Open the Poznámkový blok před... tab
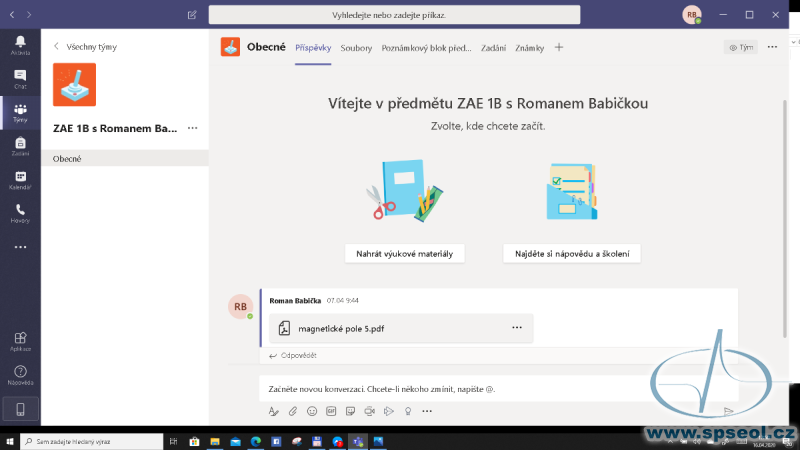This screenshot has width=800, height=450. 427,48
